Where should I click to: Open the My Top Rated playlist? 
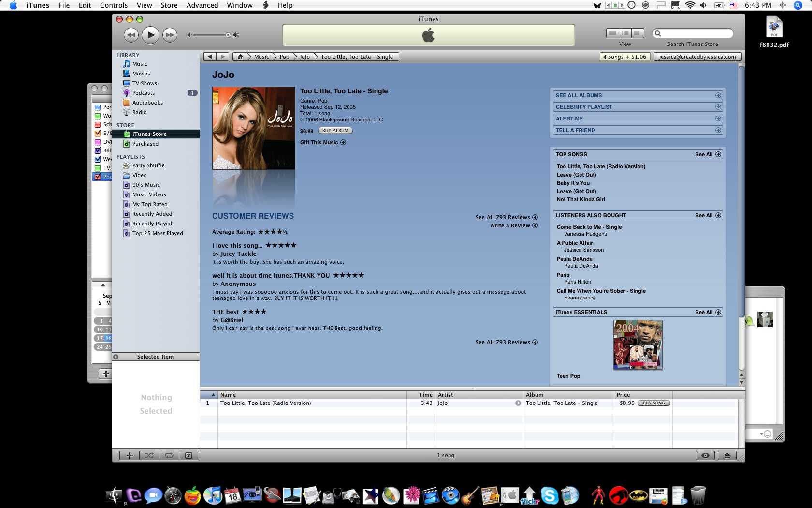pyautogui.click(x=150, y=204)
